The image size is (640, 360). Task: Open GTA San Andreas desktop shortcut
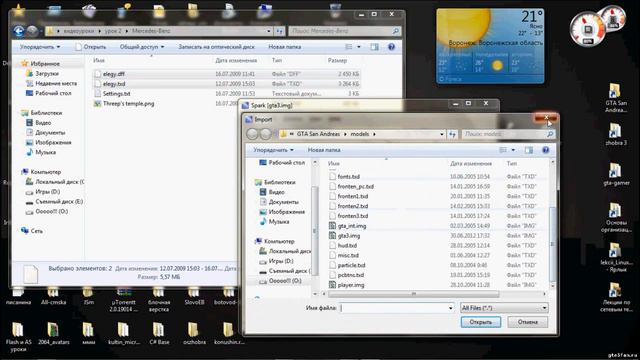point(616,98)
